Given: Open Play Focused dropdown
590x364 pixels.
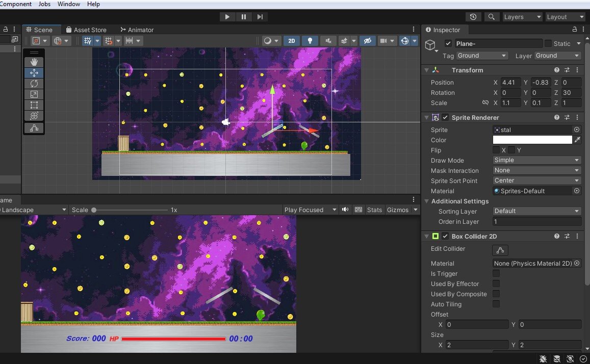Looking at the screenshot, I should coord(310,210).
